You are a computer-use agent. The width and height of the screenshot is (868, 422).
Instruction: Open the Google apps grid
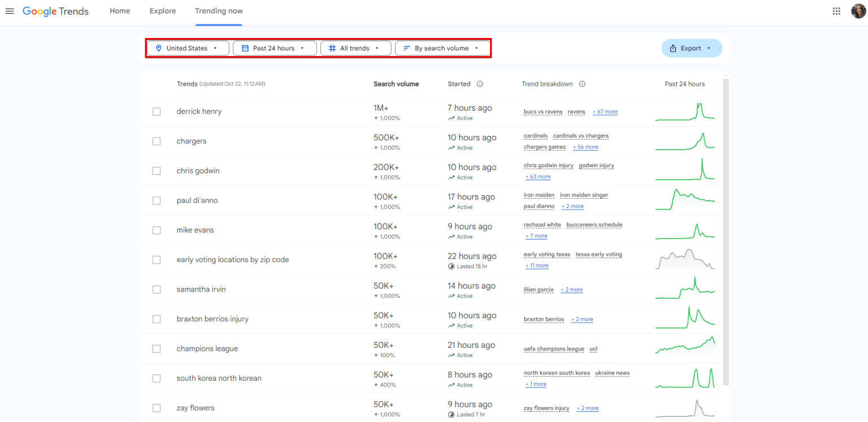tap(835, 11)
